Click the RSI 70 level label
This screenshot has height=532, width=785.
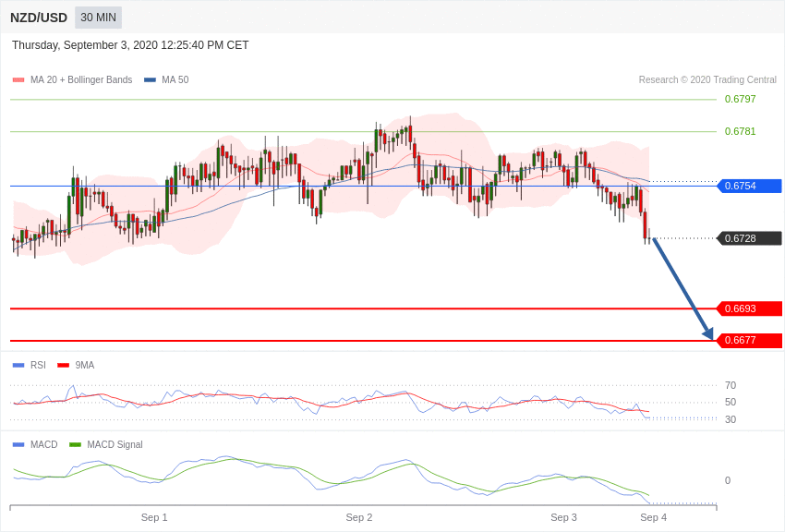[x=731, y=385]
